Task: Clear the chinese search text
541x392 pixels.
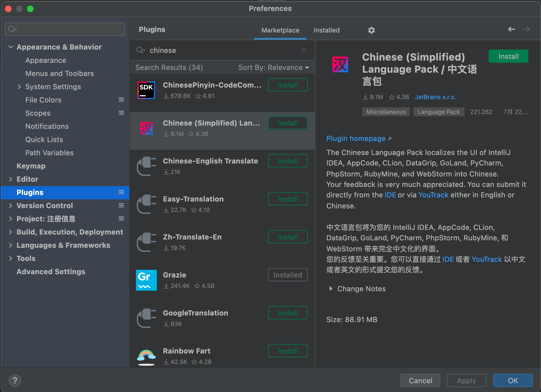Action: (x=304, y=50)
